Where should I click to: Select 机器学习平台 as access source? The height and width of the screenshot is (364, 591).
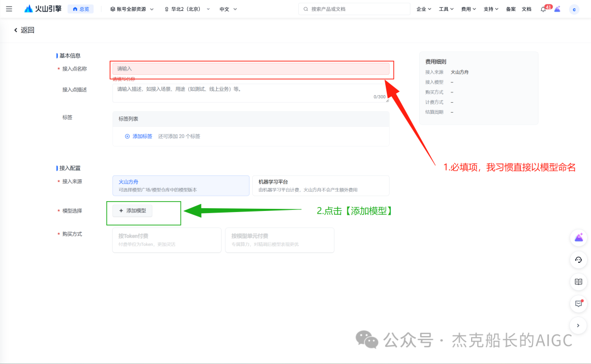pyautogui.click(x=321, y=186)
